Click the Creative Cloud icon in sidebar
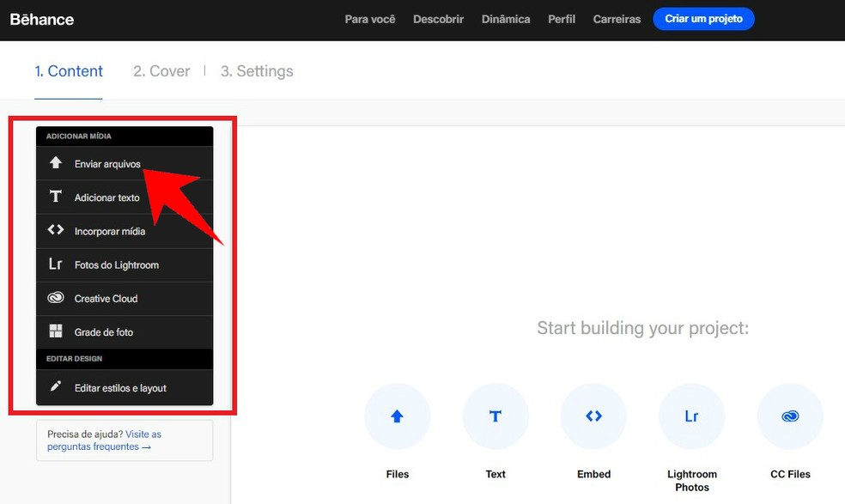Viewport: 845px width, 504px height. tap(54, 298)
